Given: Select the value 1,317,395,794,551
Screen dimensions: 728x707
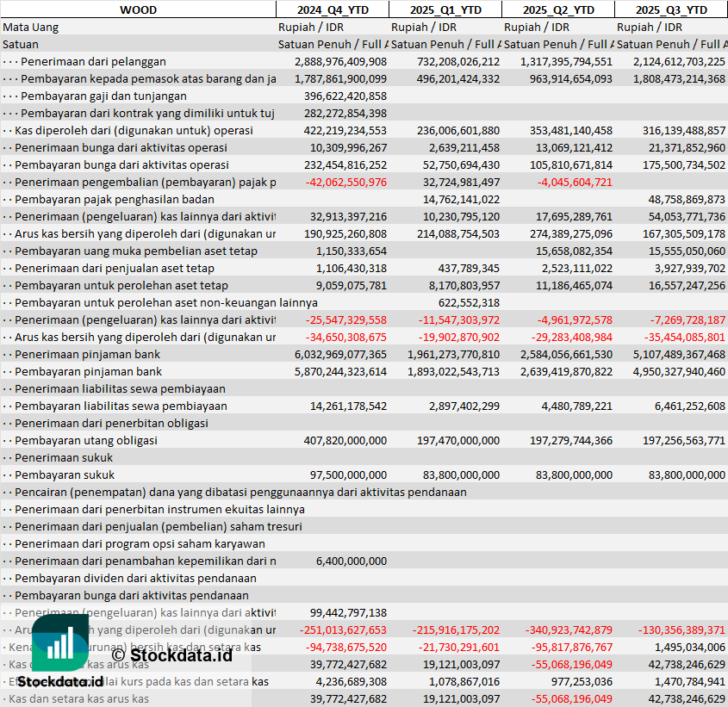Looking at the screenshot, I should tap(566, 62).
